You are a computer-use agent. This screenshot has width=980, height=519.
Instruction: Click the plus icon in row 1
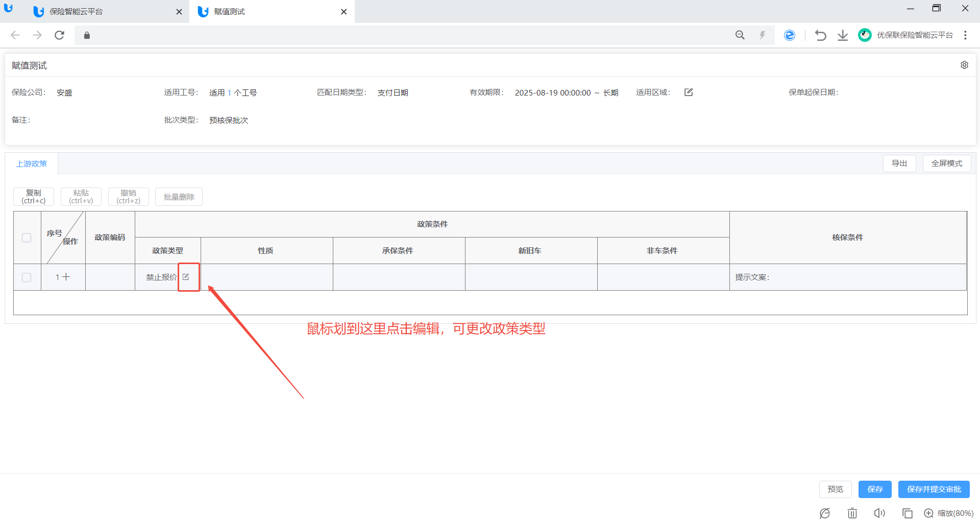pos(66,277)
